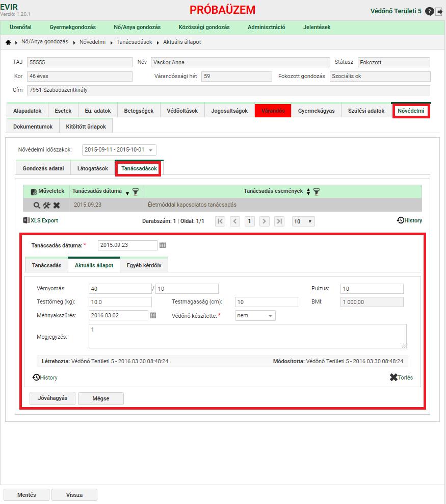Click systolic Vérnyomás field
The width and height of the screenshot is (446, 504).
point(120,289)
